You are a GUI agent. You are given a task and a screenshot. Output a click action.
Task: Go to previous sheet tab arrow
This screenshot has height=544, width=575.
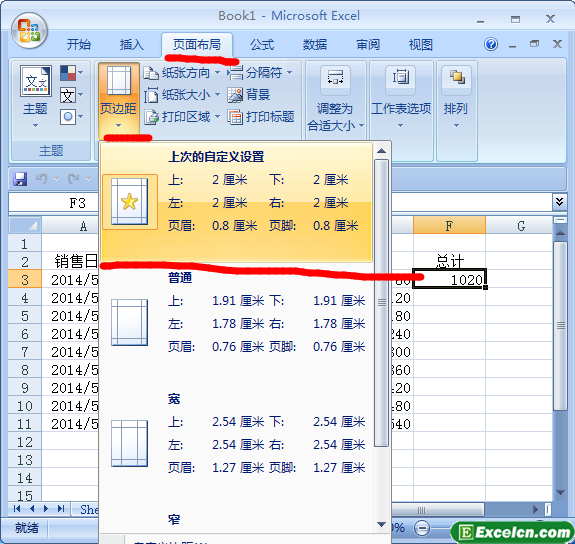click(32, 508)
